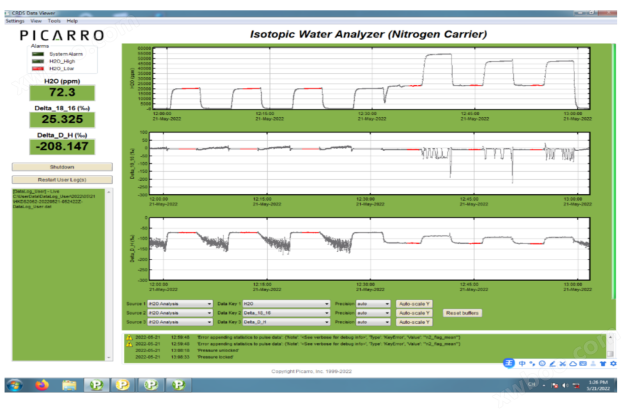Open File Explorer from the taskbar
Viewport: 632px width, 419px height.
coord(69,386)
